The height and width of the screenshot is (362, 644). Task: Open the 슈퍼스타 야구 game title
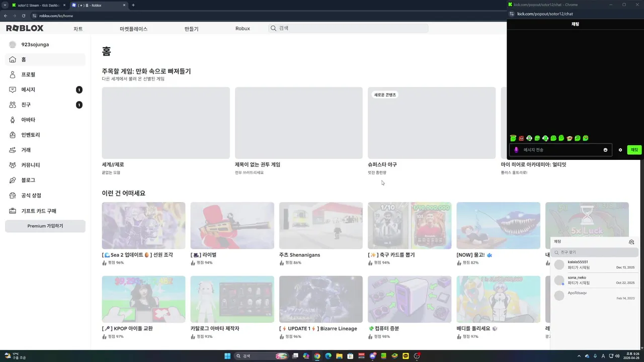coord(382,165)
